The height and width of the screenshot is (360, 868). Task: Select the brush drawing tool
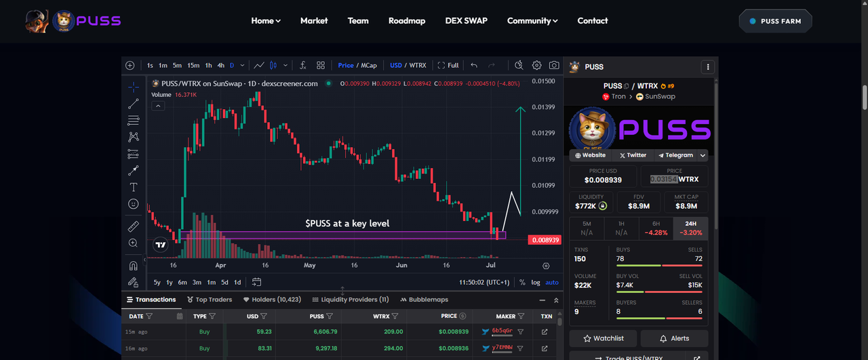pos(134,170)
